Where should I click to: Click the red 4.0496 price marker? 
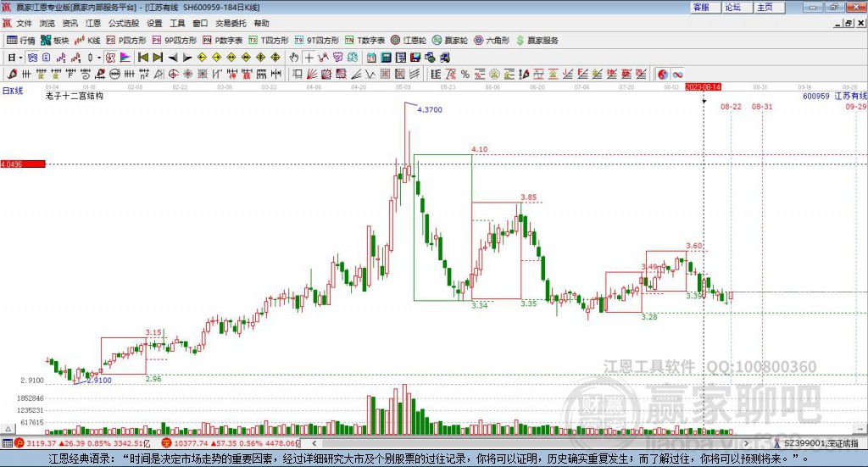23,164
